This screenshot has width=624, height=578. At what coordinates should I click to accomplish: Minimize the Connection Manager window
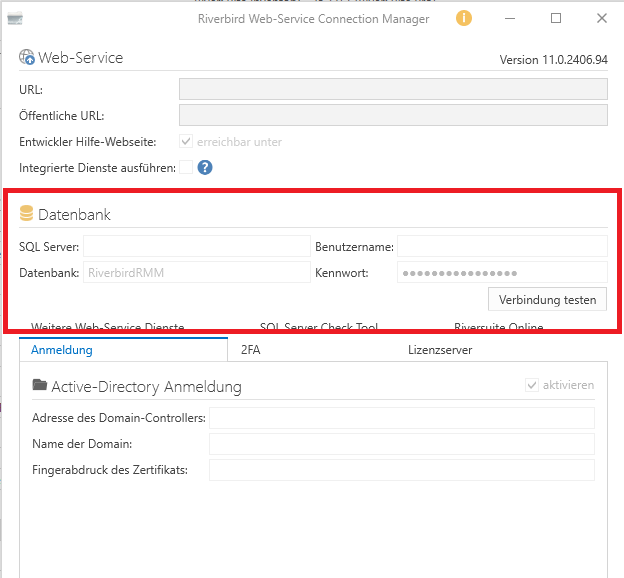510,18
